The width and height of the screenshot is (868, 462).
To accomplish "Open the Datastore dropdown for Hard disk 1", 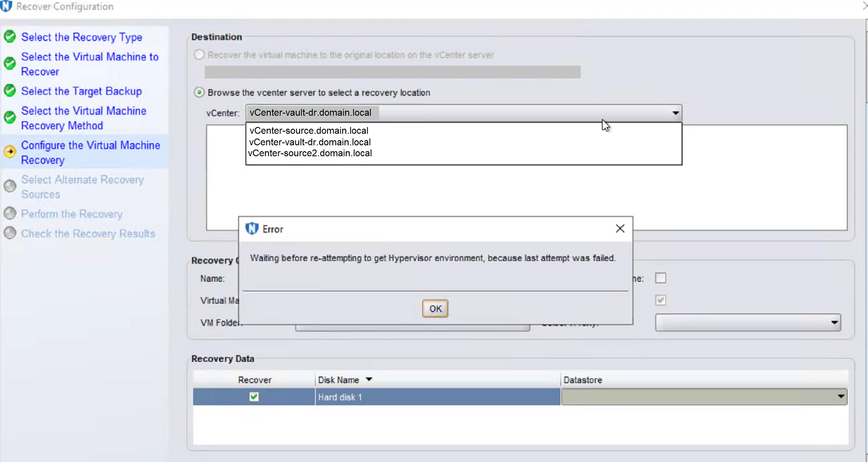I will pos(841,397).
